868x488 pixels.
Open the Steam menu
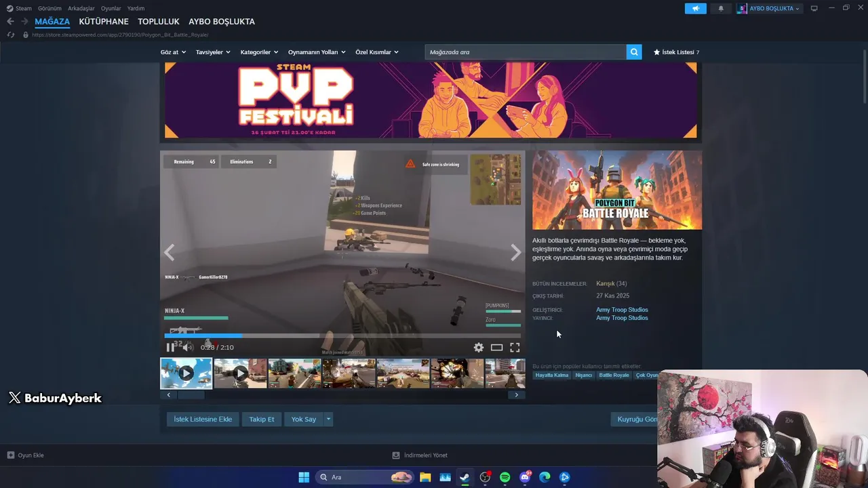(x=20, y=8)
